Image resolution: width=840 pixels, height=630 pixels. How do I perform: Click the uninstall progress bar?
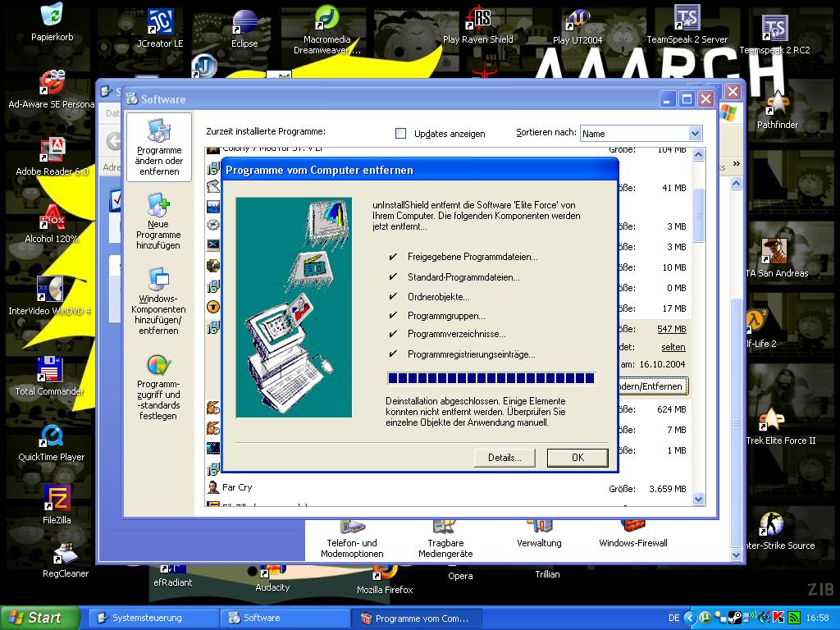tap(491, 378)
